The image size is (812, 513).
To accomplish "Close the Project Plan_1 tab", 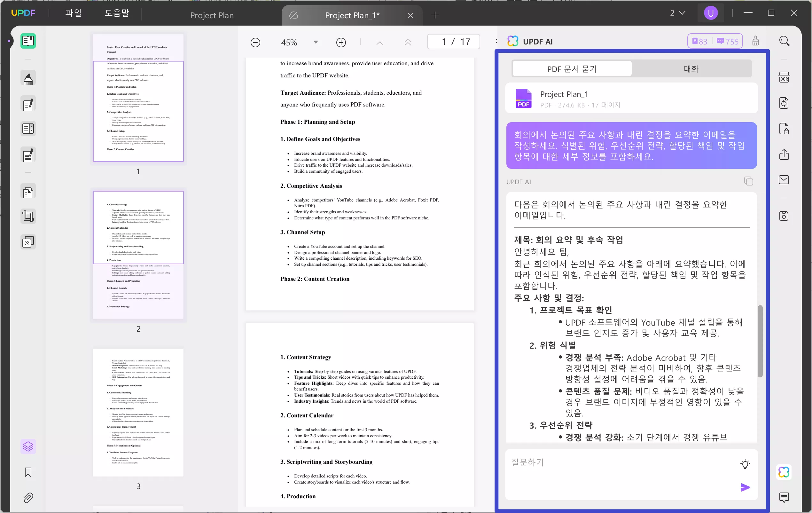I will point(410,15).
